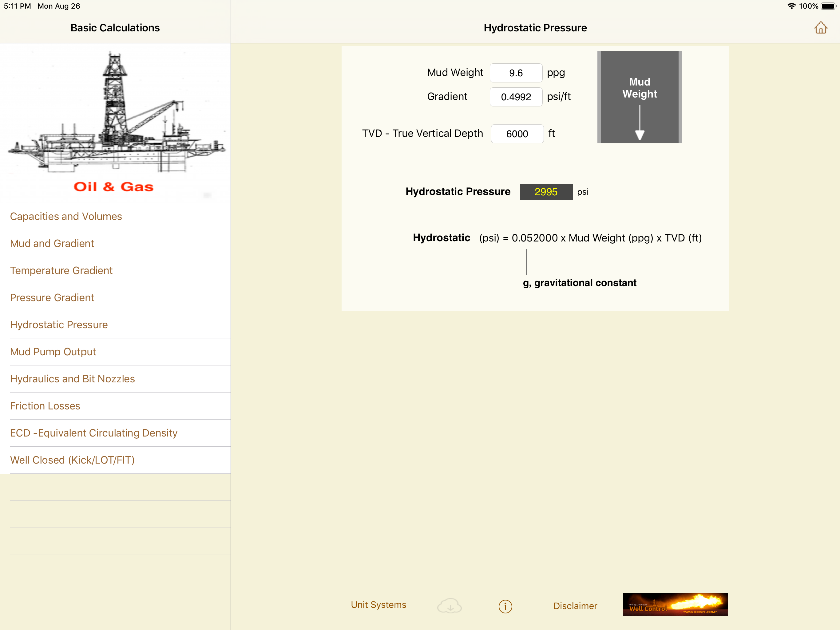Tap the Mud Weight column diagram
The height and width of the screenshot is (630, 840).
(x=639, y=97)
